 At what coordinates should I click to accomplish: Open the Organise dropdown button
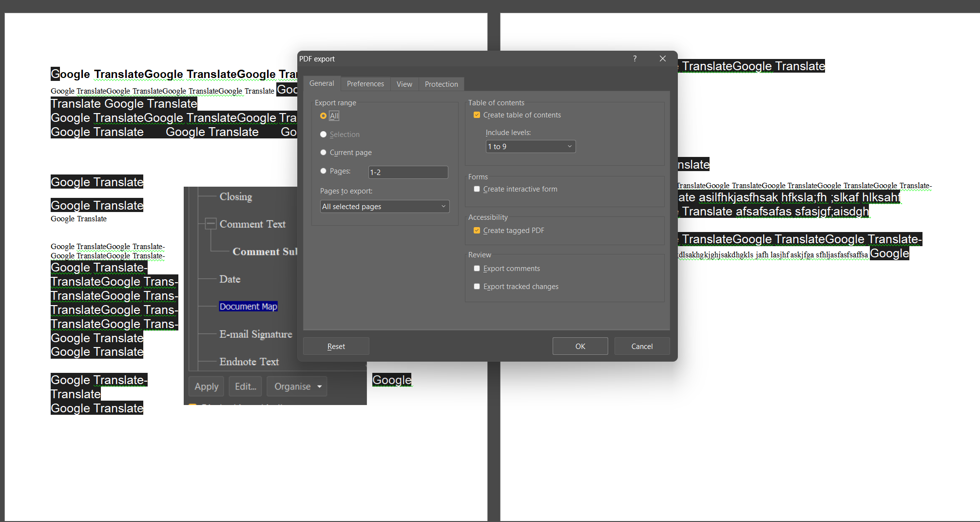[297, 387]
